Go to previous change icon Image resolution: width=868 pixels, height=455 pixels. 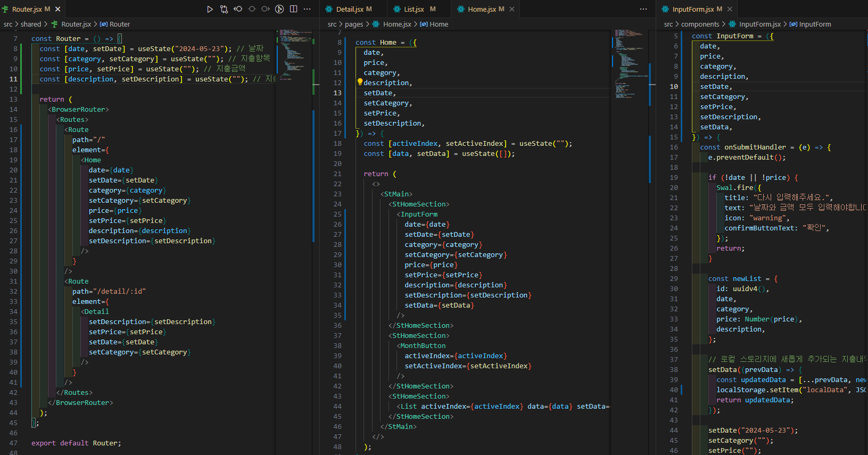point(238,9)
